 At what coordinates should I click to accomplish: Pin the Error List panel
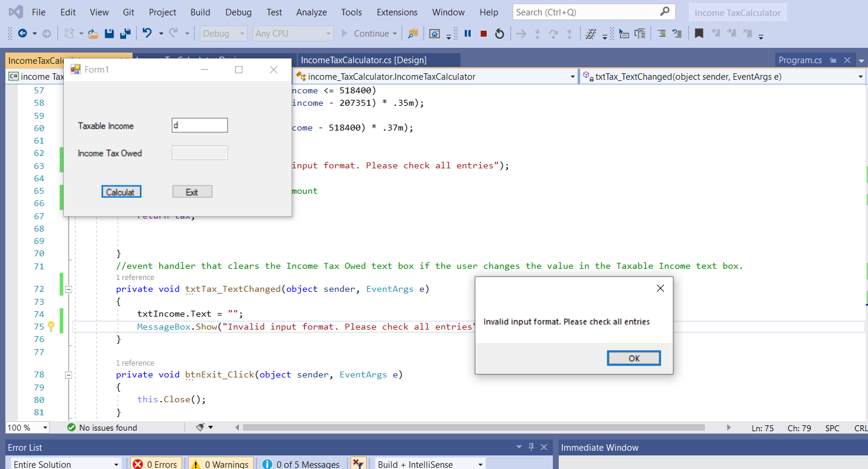tap(531, 447)
